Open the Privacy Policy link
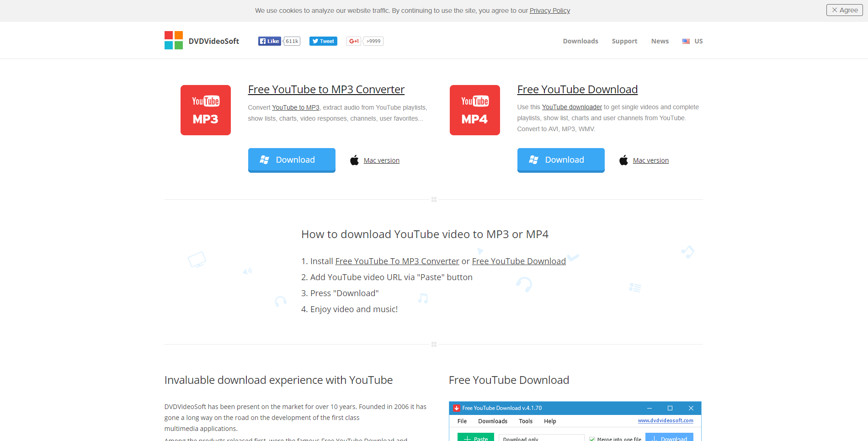The height and width of the screenshot is (441, 868). coord(550,11)
